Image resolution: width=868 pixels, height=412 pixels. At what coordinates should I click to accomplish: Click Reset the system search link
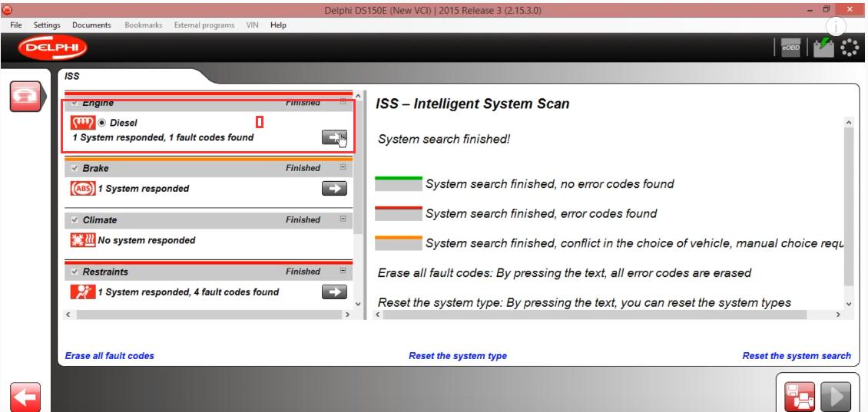(x=797, y=355)
